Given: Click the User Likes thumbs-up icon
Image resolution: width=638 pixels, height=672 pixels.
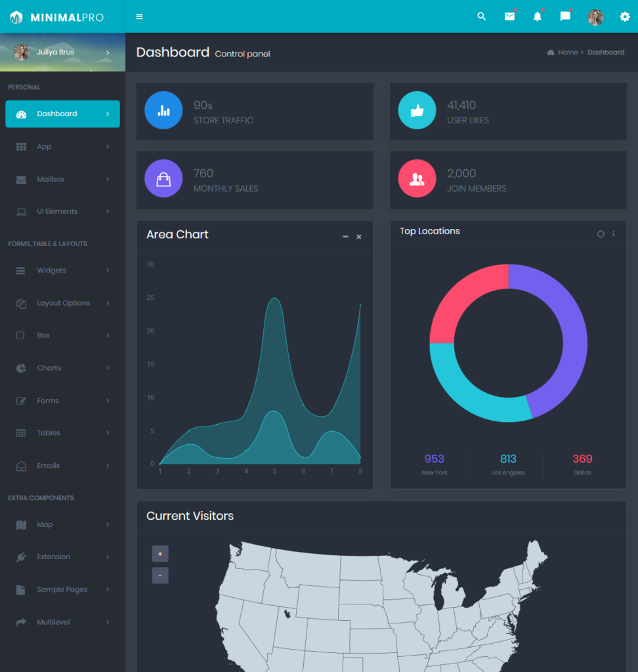Looking at the screenshot, I should (x=417, y=110).
